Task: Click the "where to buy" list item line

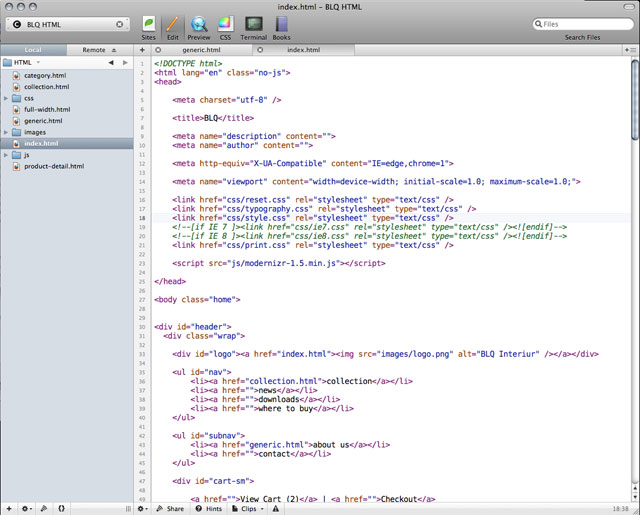Action: 272,408
